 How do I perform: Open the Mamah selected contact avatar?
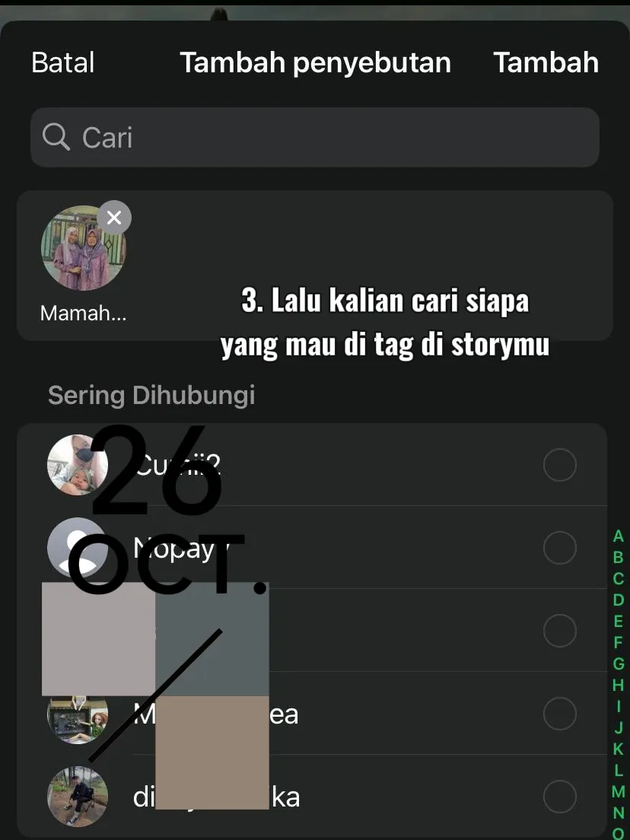(x=84, y=249)
